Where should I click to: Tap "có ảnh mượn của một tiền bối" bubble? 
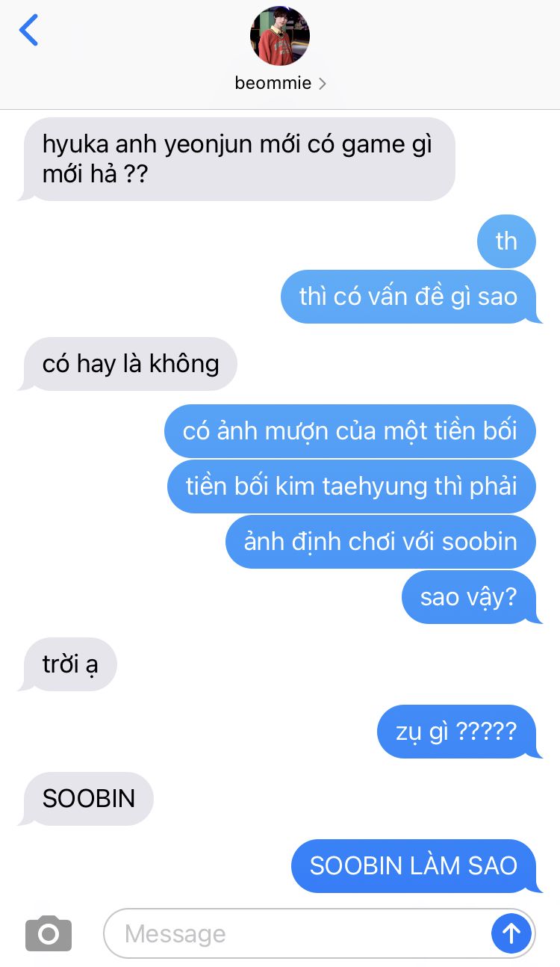pos(350,431)
